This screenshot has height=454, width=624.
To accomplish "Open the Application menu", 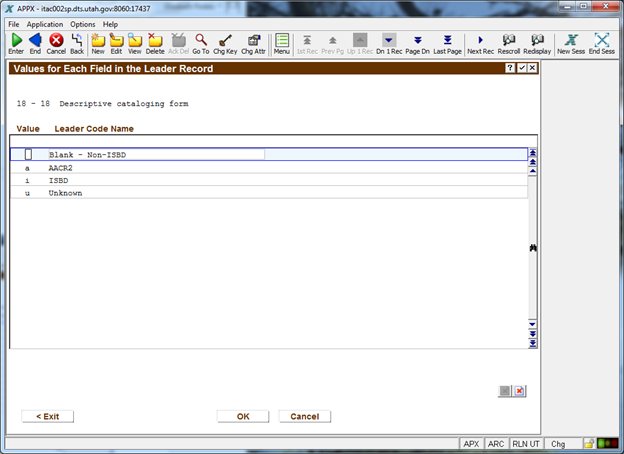I will (45, 24).
